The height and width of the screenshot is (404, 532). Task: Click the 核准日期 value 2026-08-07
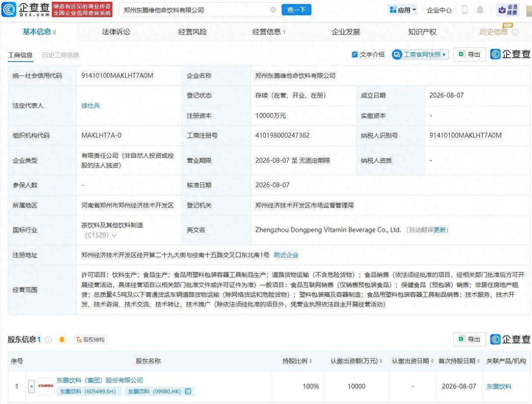click(272, 185)
